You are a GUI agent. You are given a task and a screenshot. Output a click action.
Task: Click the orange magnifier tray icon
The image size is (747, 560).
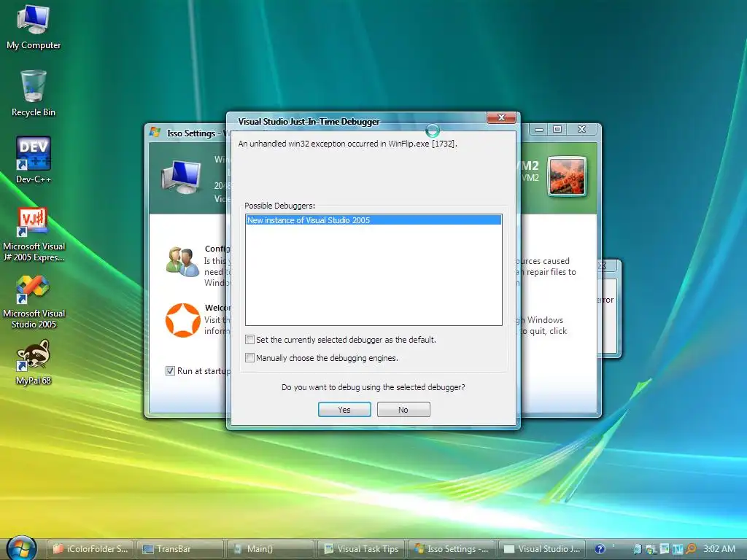coord(692,549)
